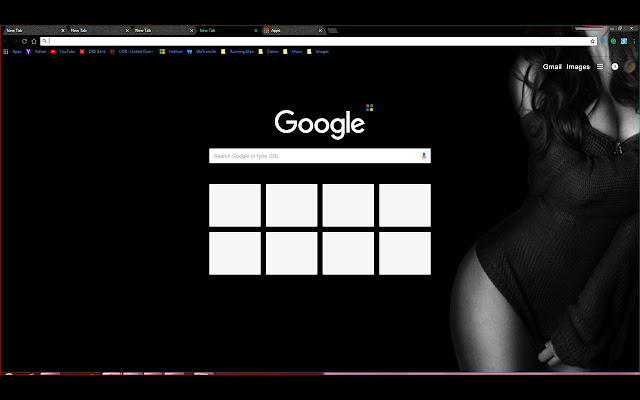The height and width of the screenshot is (400, 640).
Task: Expand the Images bookmark folder
Action: click(318, 51)
